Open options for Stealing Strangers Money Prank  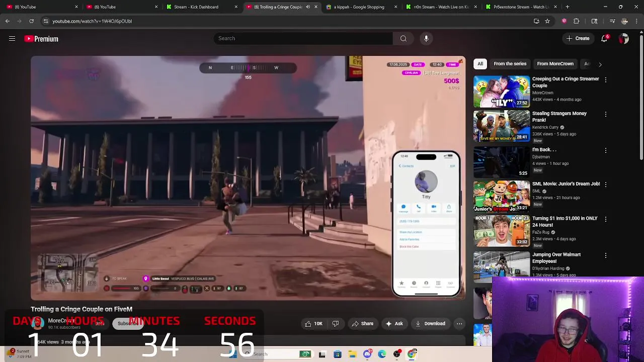click(x=605, y=114)
